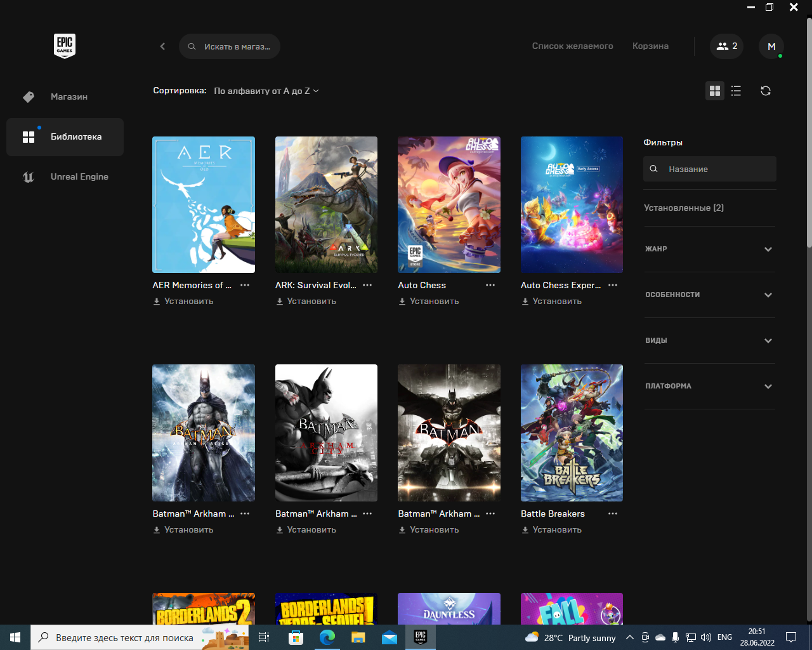This screenshot has width=812, height=650.
Task: Click the Магазин price tag icon
Action: tap(29, 96)
